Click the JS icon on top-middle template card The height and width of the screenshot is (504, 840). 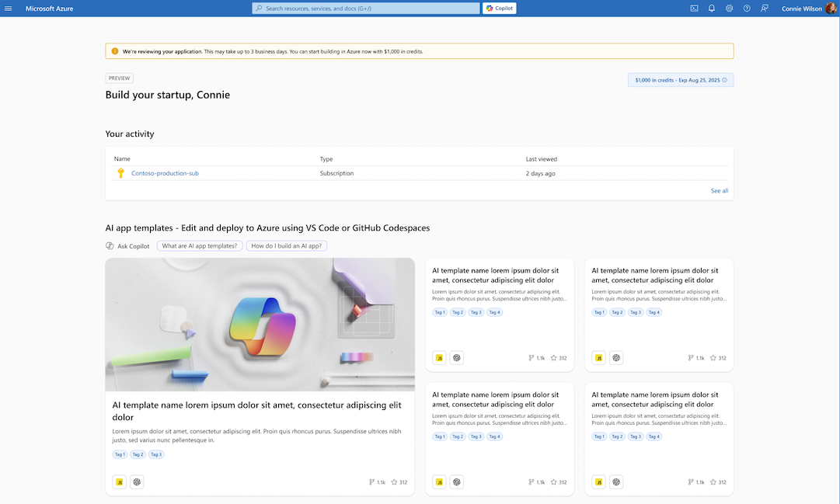click(x=439, y=358)
